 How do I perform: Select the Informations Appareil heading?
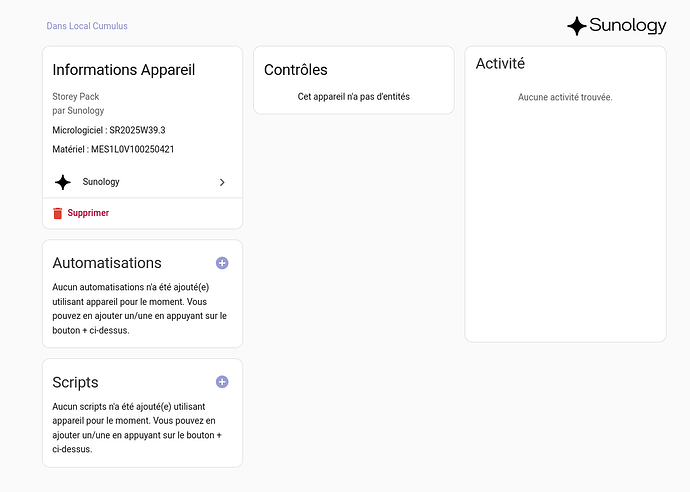coord(123,70)
